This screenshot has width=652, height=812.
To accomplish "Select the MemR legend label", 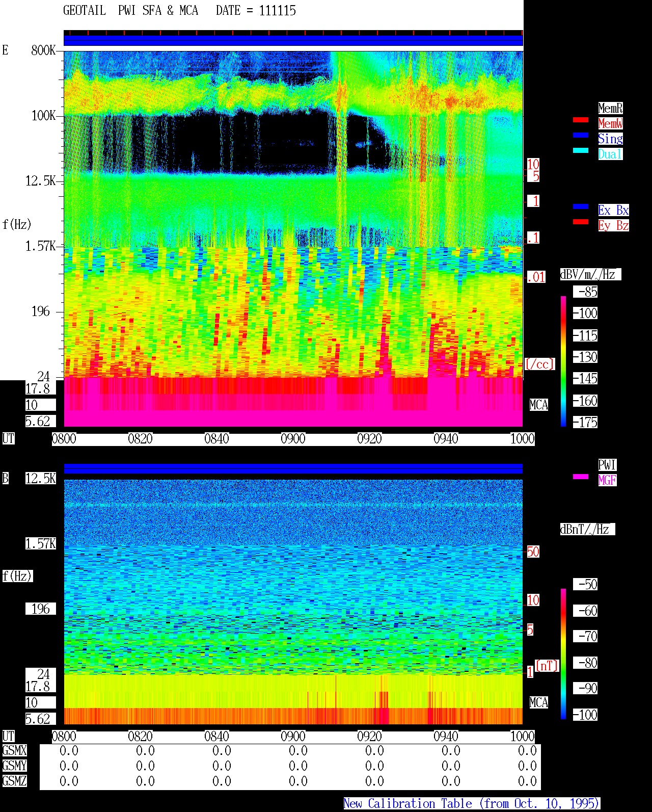I will pyautogui.click(x=610, y=108).
